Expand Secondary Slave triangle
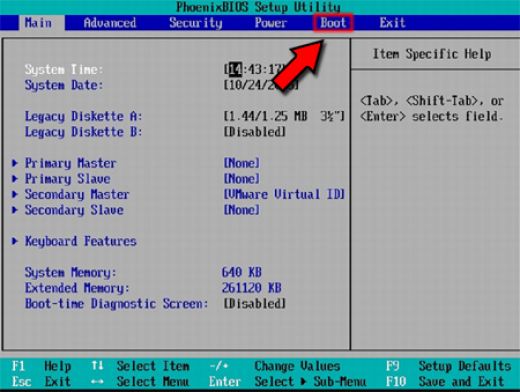 coord(15,210)
